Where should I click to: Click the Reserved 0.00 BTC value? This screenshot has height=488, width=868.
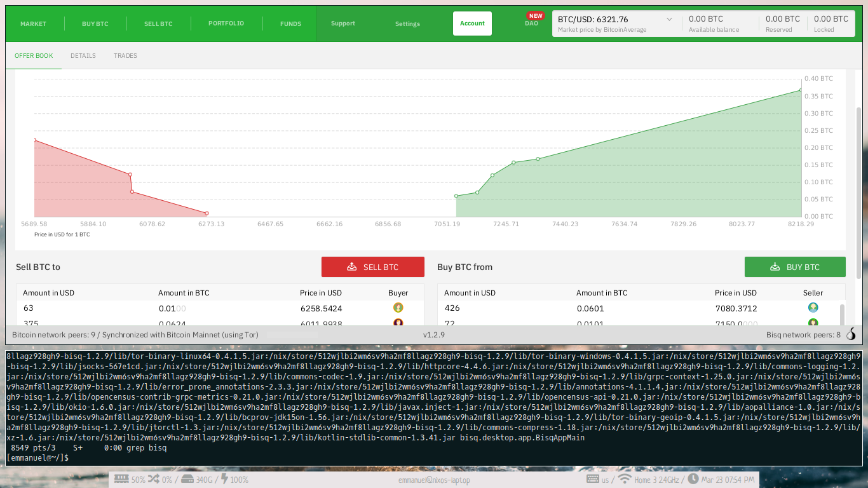[x=783, y=19]
